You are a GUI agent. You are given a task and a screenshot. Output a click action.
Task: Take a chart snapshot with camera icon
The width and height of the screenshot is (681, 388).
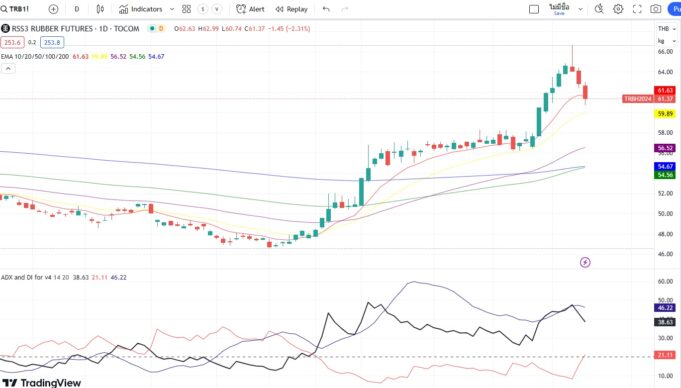pos(656,9)
